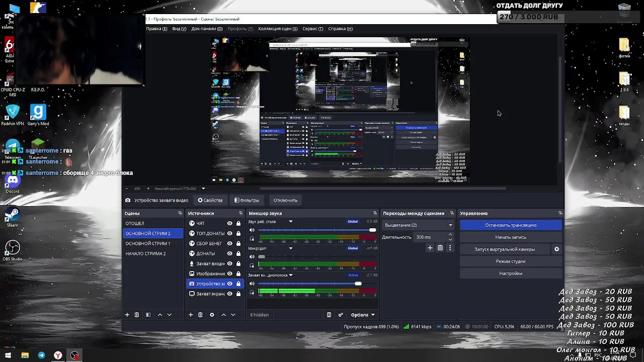Pop out the Управление dock icon
The width and height of the screenshot is (644, 362).
[x=560, y=213]
